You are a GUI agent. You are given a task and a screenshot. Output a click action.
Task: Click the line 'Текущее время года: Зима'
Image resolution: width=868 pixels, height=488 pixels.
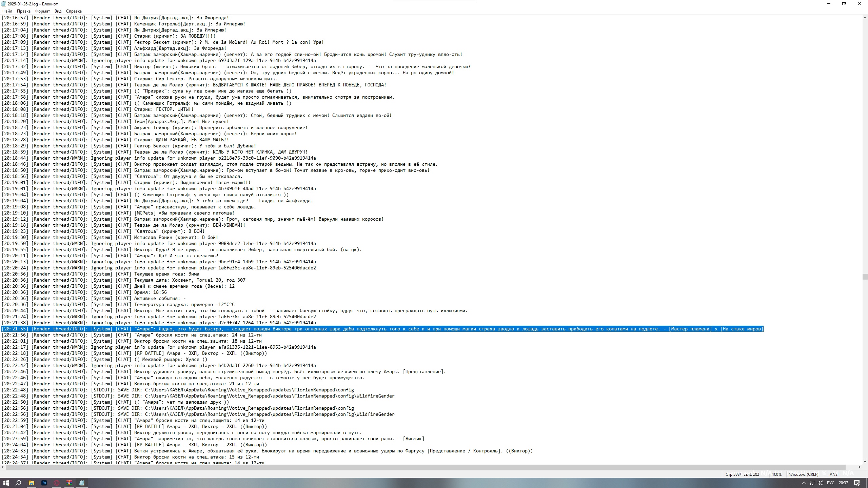tap(100, 274)
